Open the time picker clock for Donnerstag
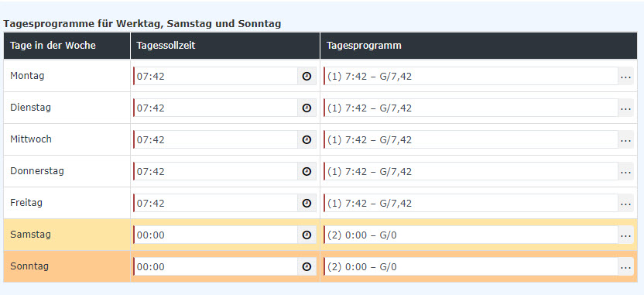 [x=307, y=171]
